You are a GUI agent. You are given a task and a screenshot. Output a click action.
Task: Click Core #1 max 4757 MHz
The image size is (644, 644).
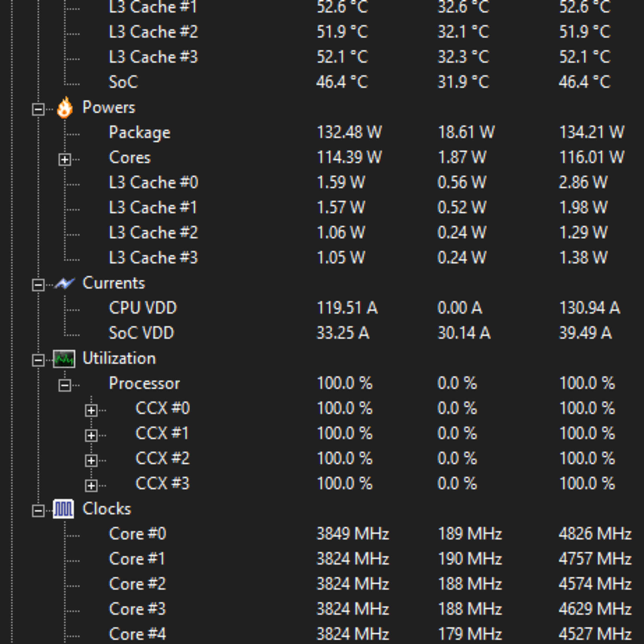pos(595,559)
